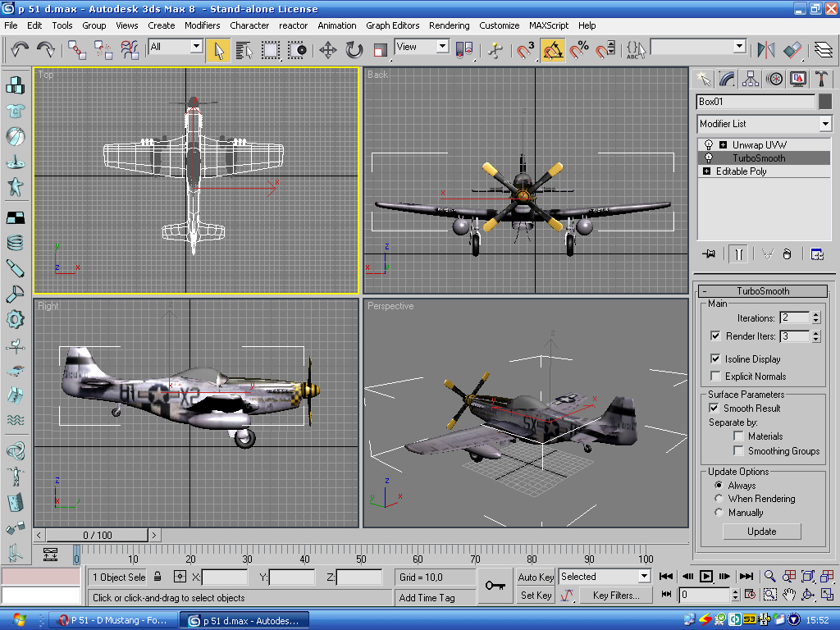Image resolution: width=840 pixels, height=630 pixels.
Task: Select the Select and Move tool
Action: [x=327, y=50]
